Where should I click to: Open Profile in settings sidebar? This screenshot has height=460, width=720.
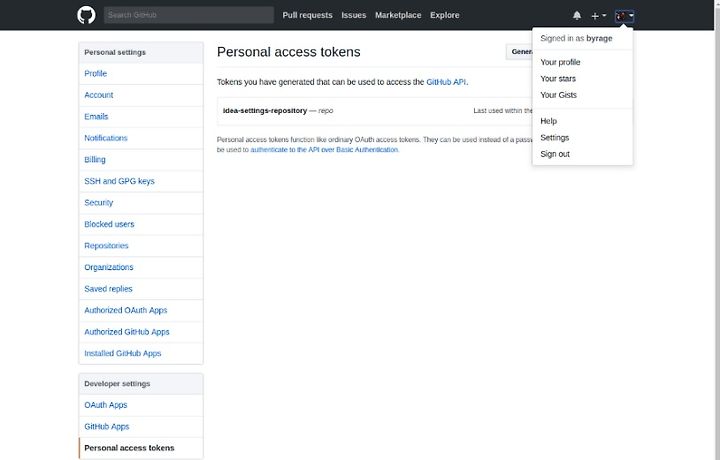[x=141, y=73]
